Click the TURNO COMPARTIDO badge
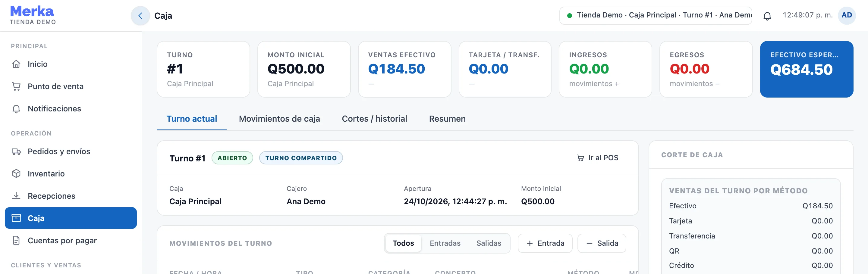 301,158
